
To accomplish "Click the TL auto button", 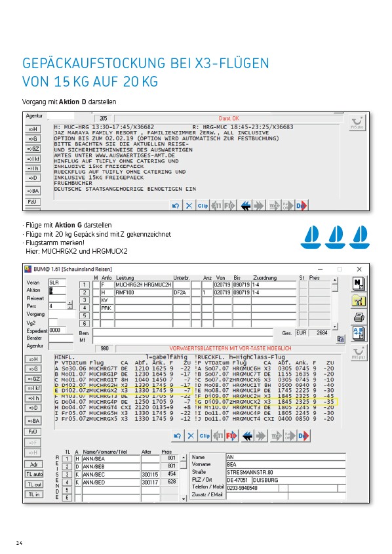I will pos(34,474).
